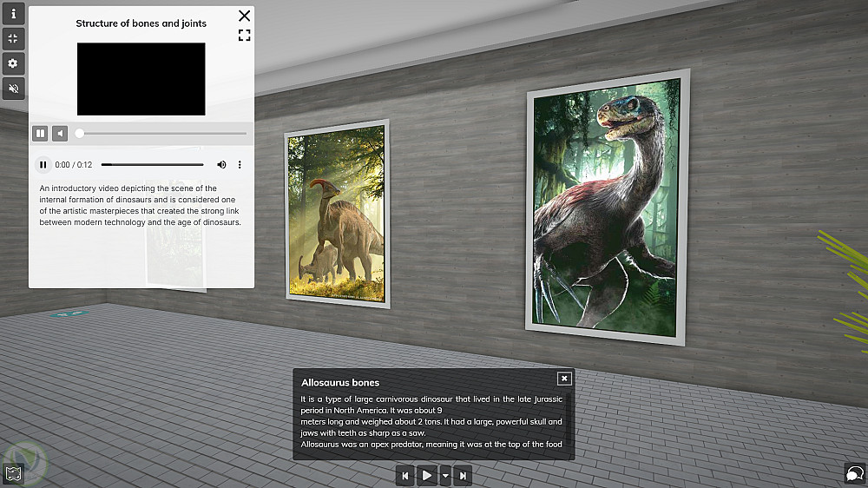Viewport: 868px width, 488px height.
Task: Click the black video preview area
Action: pos(141,79)
